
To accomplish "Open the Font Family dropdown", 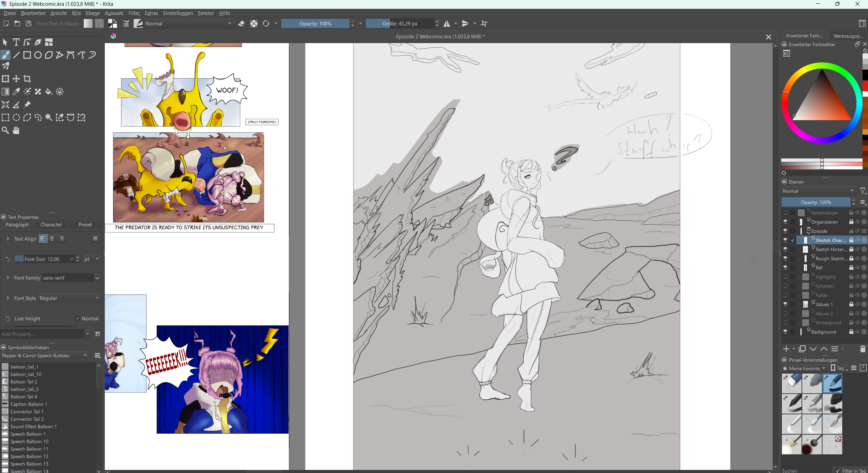I will pos(97,278).
